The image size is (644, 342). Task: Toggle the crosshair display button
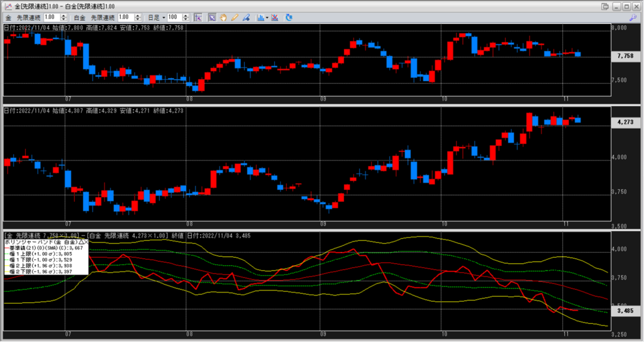(197, 17)
